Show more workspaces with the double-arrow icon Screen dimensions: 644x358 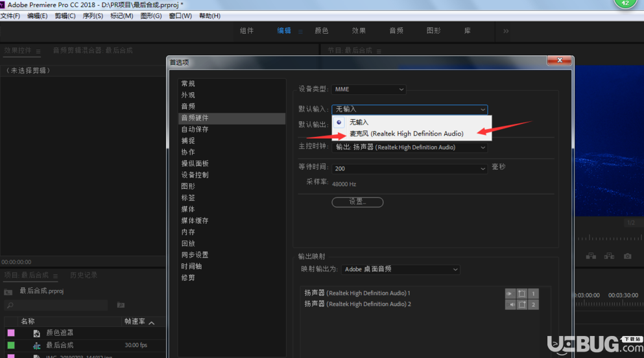[x=506, y=31]
